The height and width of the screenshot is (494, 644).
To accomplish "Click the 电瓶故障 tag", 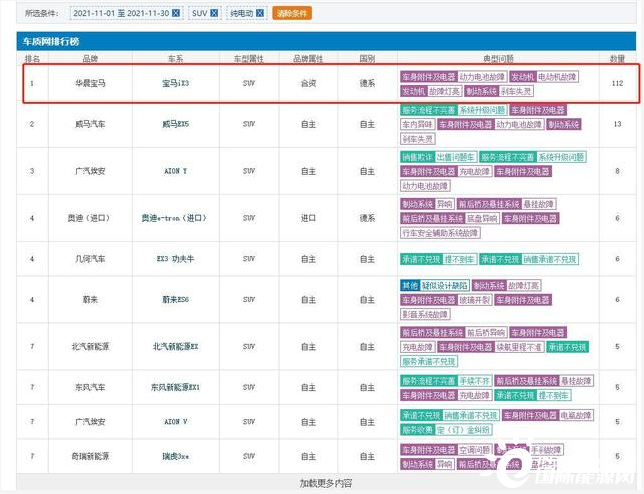I will click(576, 416).
